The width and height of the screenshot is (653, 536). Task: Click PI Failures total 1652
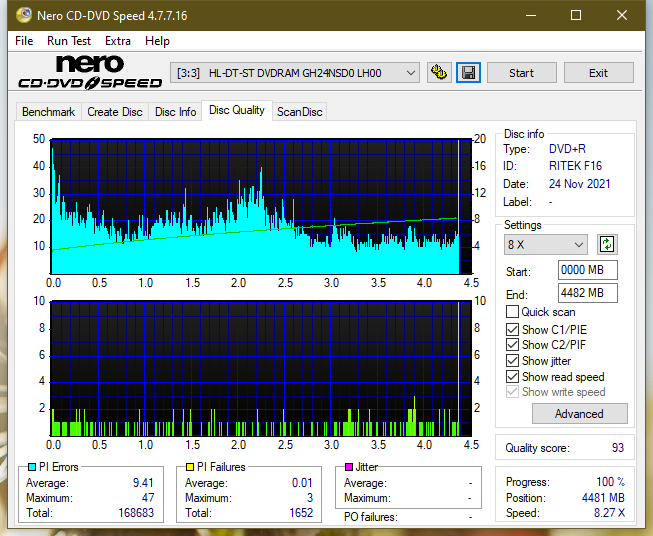click(301, 513)
